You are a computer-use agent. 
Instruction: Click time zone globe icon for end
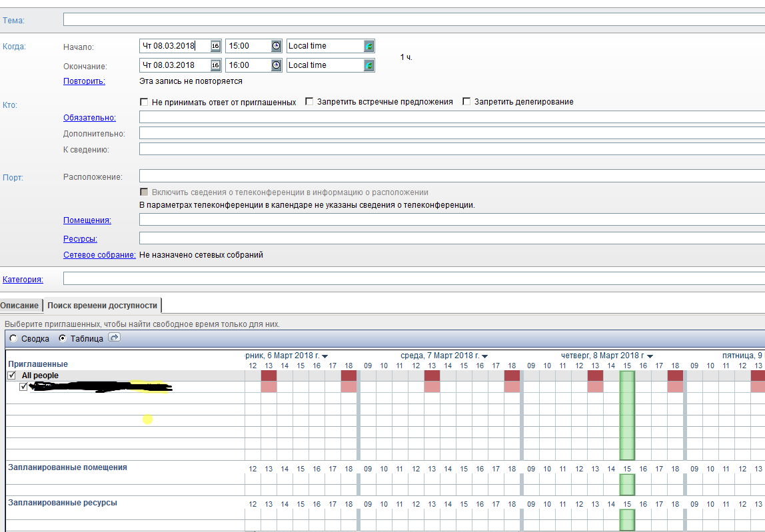tap(369, 65)
